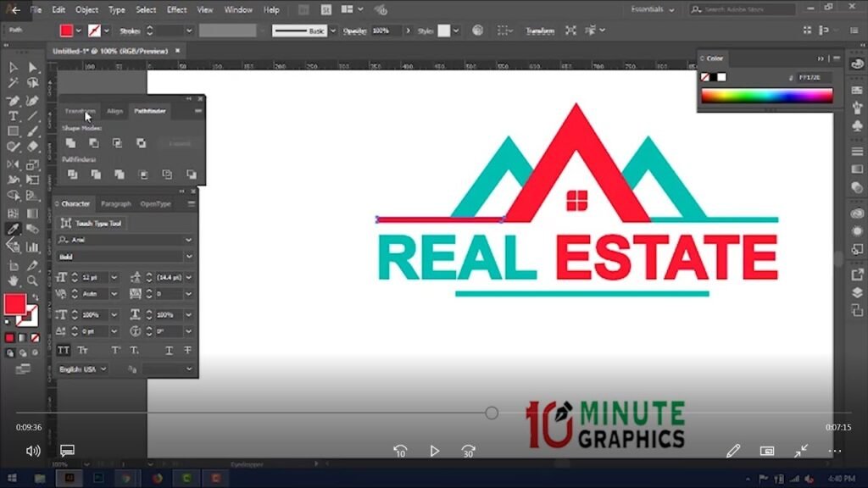Select the Type tool
This screenshot has width=868, height=488.
pos(14,115)
